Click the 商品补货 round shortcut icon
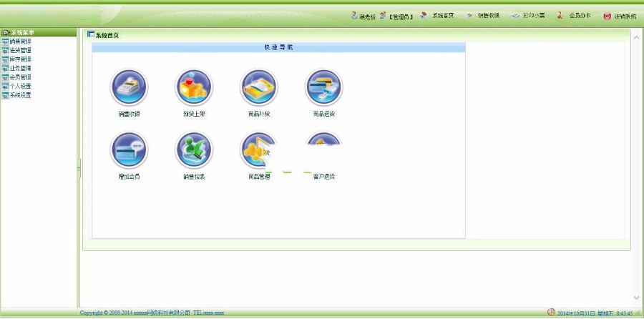This screenshot has width=644, height=319. [259, 87]
